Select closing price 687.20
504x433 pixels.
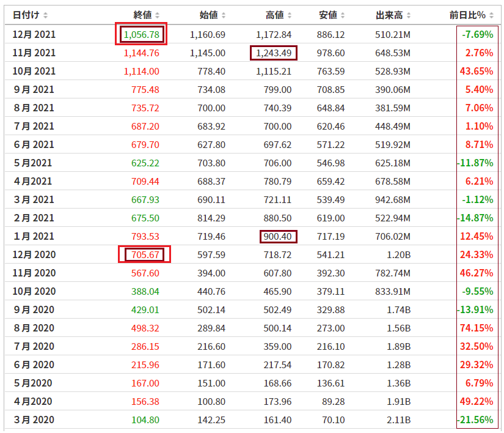pyautogui.click(x=145, y=126)
